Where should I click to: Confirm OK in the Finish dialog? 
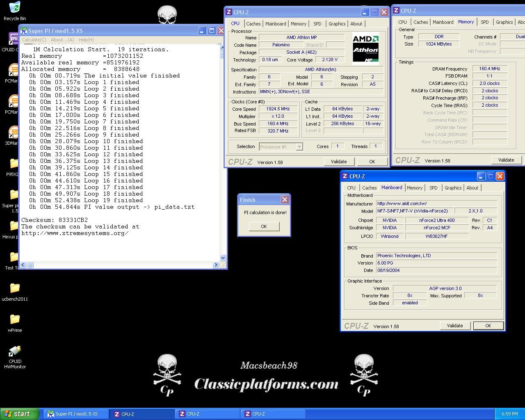(x=264, y=226)
